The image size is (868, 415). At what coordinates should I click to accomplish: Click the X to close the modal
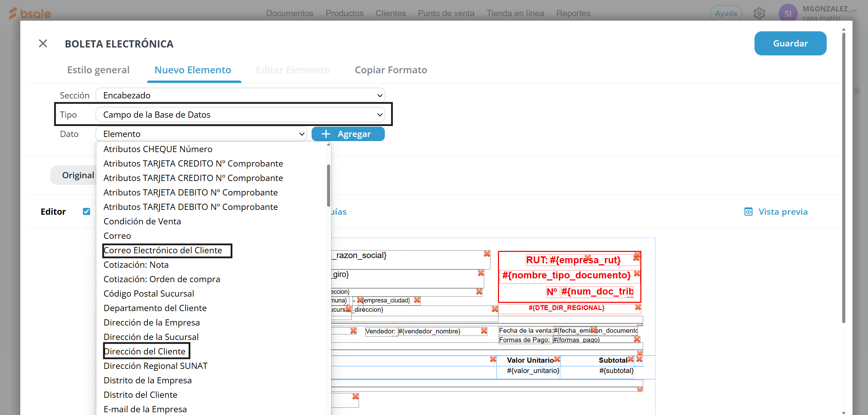click(x=43, y=43)
